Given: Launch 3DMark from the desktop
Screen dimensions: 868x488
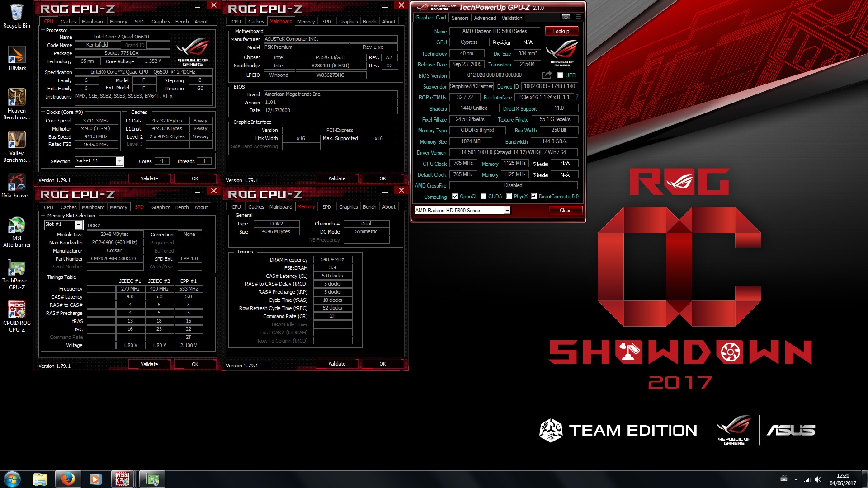Looking at the screenshot, I should click(x=17, y=58).
